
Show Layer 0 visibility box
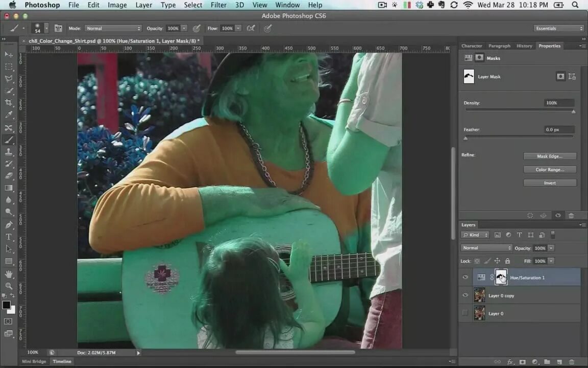[x=465, y=313]
